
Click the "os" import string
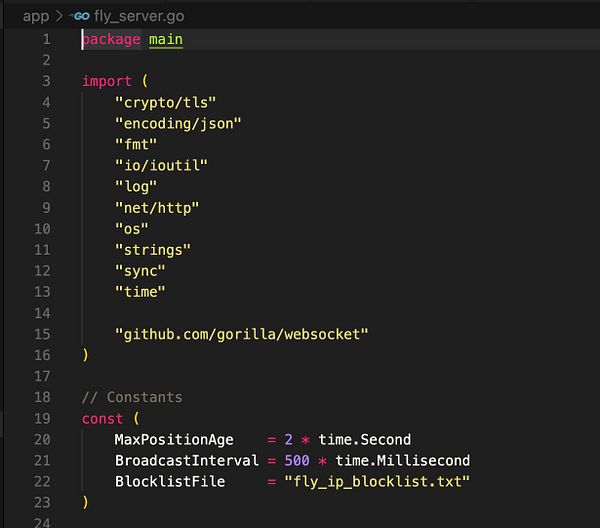(132, 229)
